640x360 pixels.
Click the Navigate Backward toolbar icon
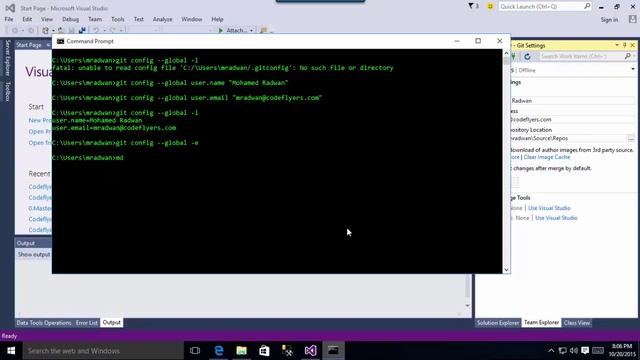pos(15,31)
